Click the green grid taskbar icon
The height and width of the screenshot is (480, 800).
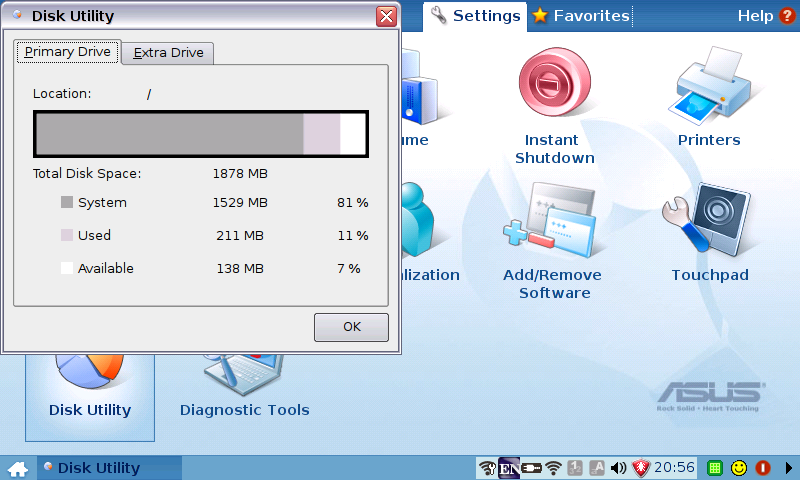tap(715, 468)
